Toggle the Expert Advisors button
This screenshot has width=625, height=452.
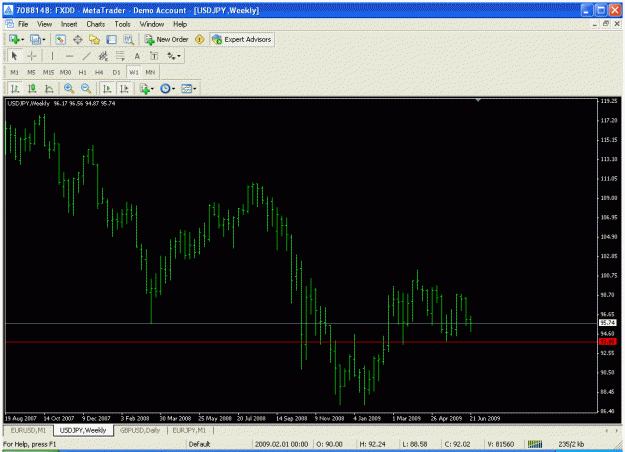coord(242,39)
